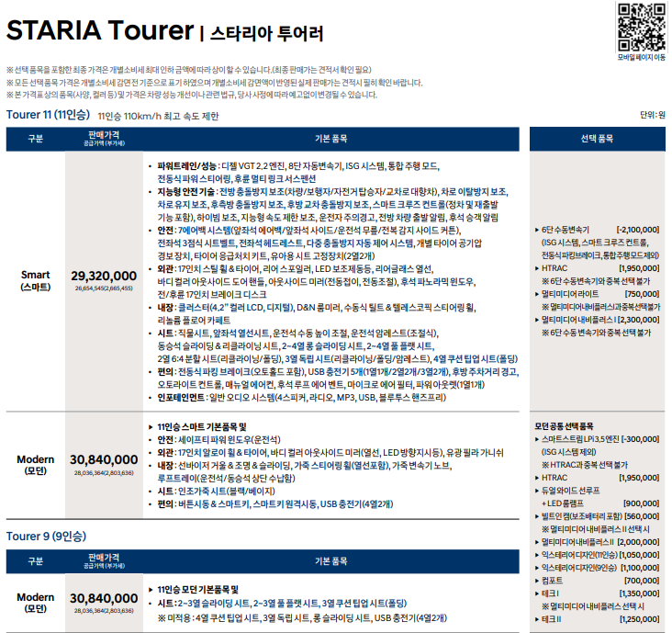The height and width of the screenshot is (633, 672).
Task: Click note '※ 멀티미디어 내비 플러스 II 선택 시'
Action: (x=596, y=529)
